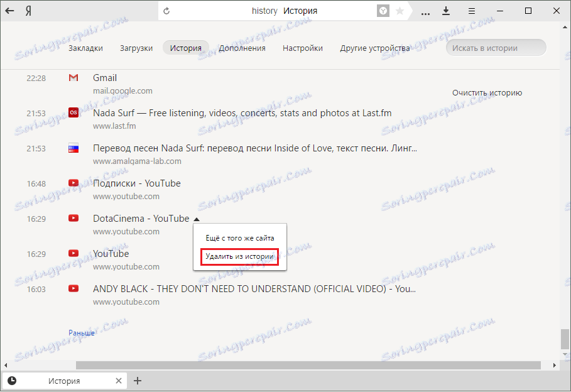Switch to the Закладки tab
The height and width of the screenshot is (392, 571).
coord(85,48)
